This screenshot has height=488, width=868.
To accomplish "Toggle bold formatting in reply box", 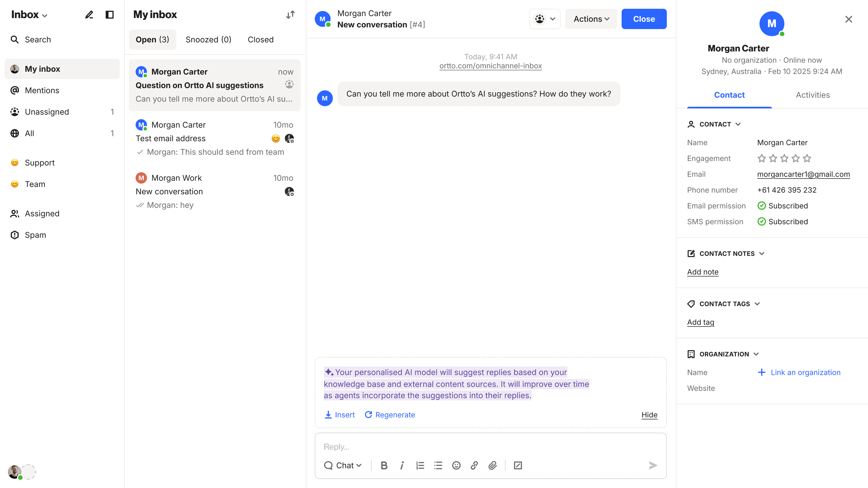I will click(384, 465).
